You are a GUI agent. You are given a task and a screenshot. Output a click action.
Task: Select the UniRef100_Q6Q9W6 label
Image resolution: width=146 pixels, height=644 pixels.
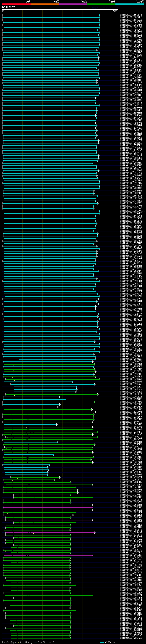131,77
